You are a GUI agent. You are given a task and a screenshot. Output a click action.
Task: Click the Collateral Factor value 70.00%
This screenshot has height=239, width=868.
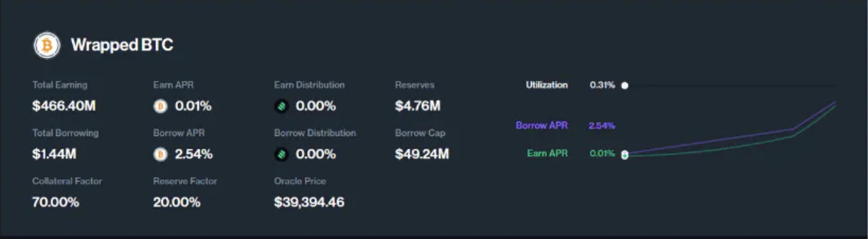tap(56, 202)
